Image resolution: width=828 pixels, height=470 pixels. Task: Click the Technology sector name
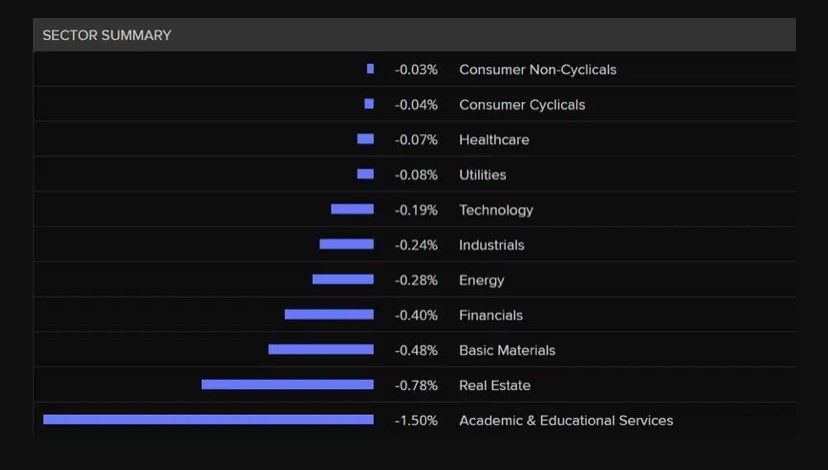(496, 210)
